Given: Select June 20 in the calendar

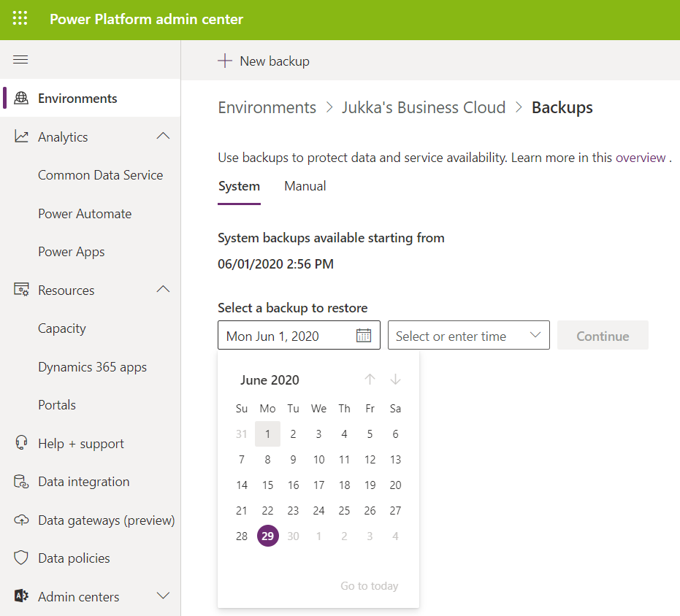Looking at the screenshot, I should [x=395, y=485].
